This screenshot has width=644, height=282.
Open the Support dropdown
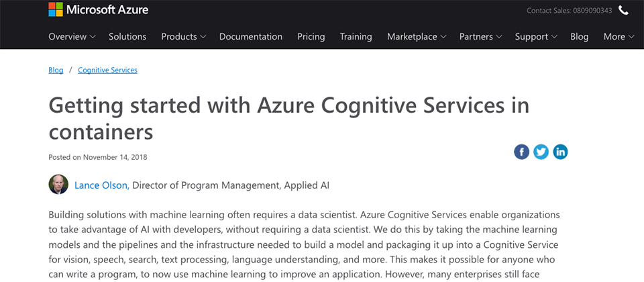tap(536, 36)
